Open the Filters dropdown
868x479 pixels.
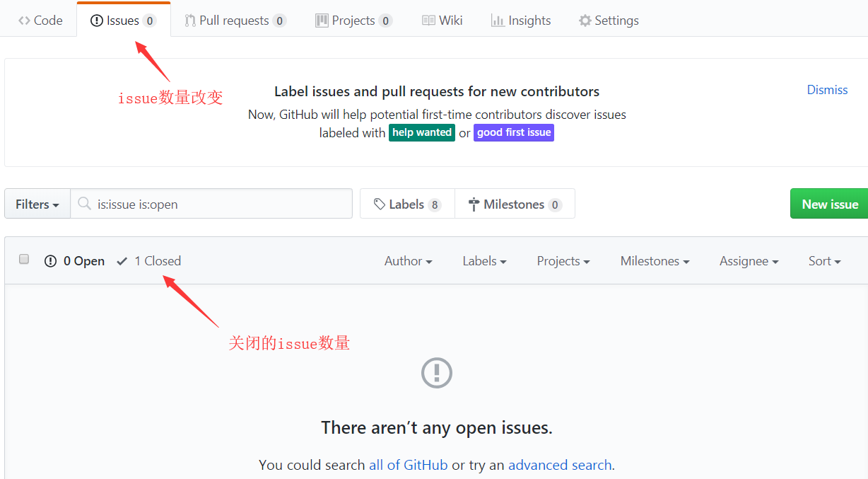(x=37, y=204)
